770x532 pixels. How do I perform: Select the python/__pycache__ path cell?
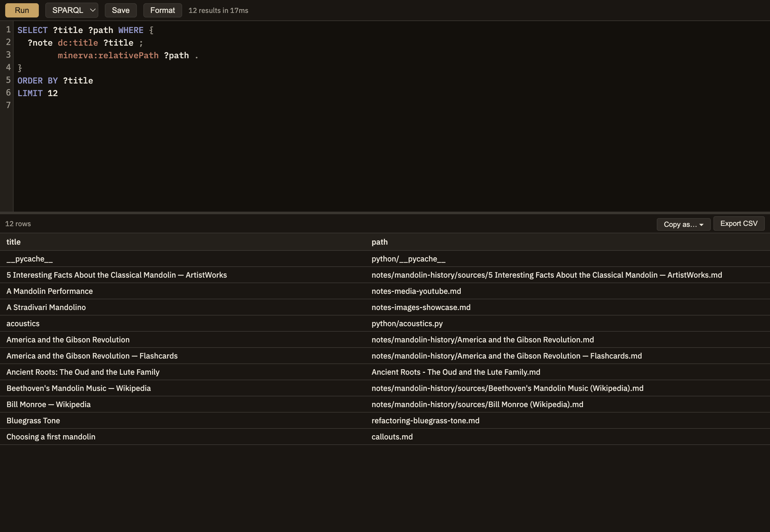pos(567,259)
